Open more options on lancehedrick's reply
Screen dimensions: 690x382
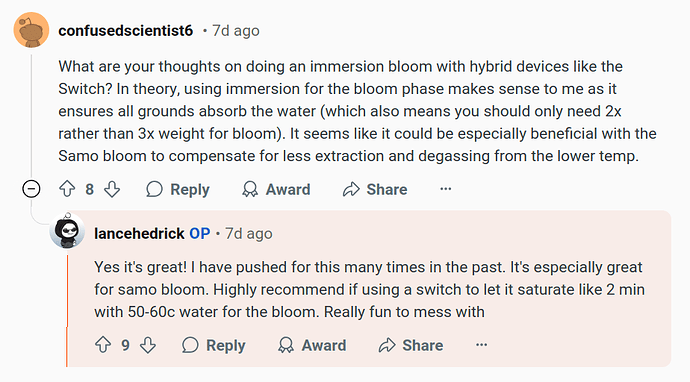pyautogui.click(x=481, y=345)
